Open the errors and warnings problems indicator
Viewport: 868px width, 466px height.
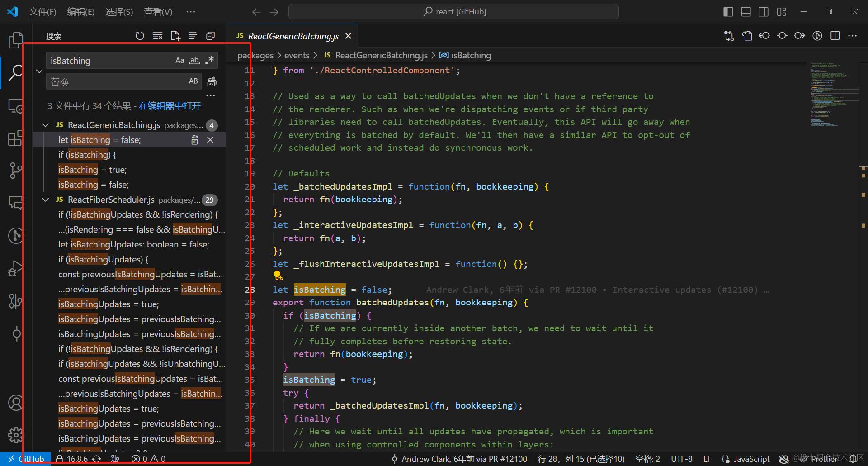point(148,459)
